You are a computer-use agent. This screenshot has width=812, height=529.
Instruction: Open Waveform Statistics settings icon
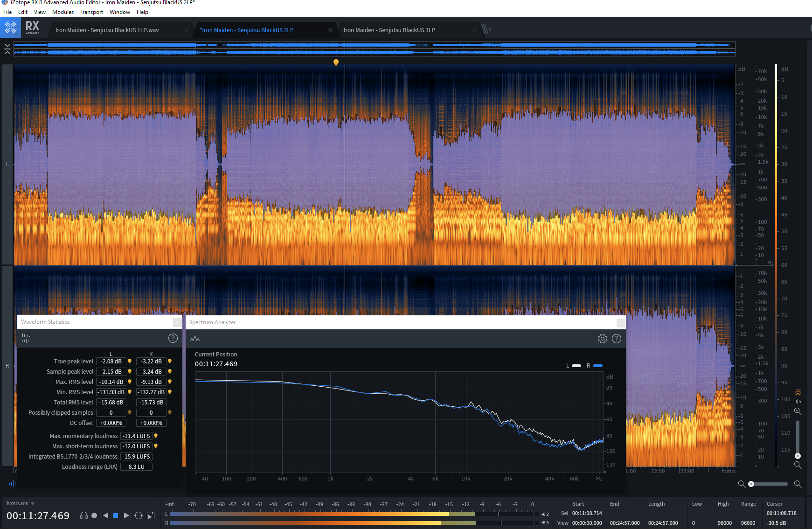(26, 338)
